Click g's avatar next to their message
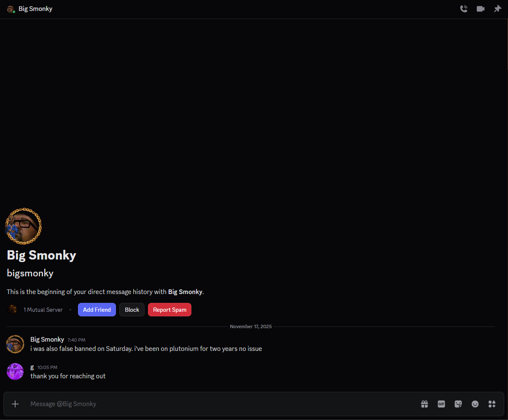The height and width of the screenshot is (420, 508). pyautogui.click(x=15, y=371)
